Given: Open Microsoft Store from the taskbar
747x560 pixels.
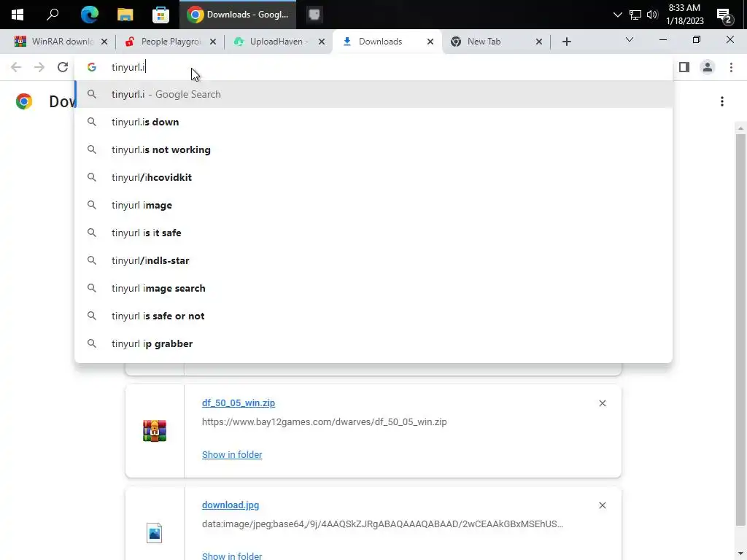Looking at the screenshot, I should pos(160,15).
